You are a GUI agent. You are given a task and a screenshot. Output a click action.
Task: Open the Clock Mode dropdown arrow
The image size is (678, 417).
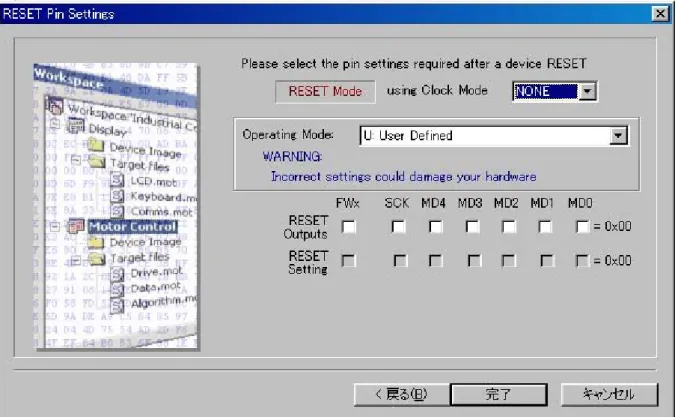click(x=587, y=91)
